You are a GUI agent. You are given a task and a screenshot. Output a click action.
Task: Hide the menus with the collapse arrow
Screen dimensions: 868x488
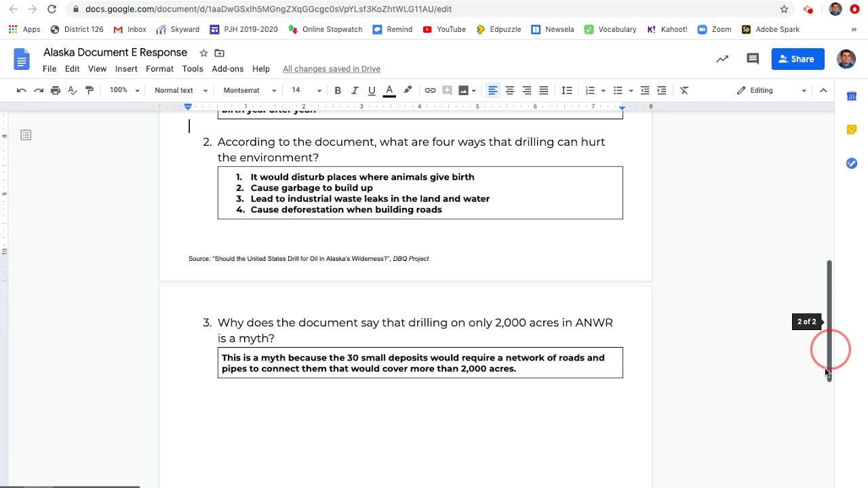click(x=823, y=90)
